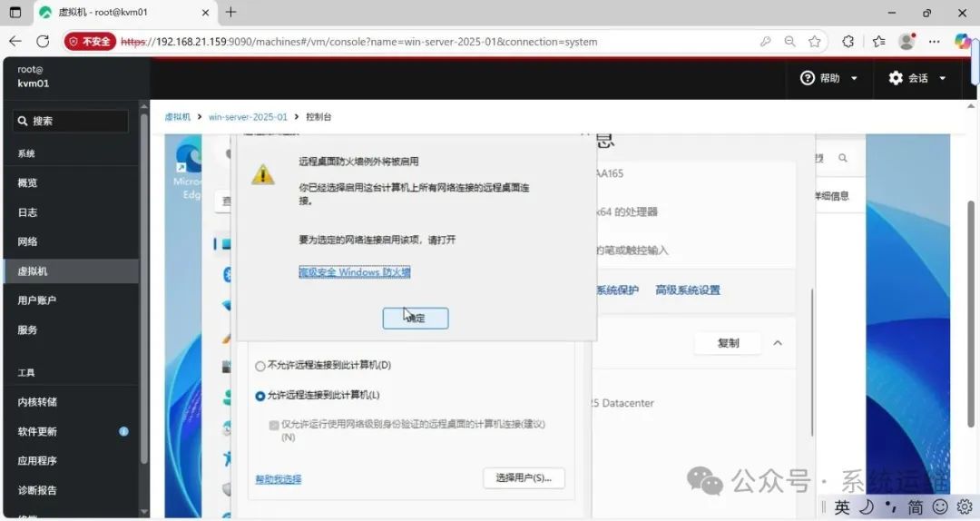Screen dimensions: 980x521
Task: Click the moon icon in IME toolbar
Action: 867,506
